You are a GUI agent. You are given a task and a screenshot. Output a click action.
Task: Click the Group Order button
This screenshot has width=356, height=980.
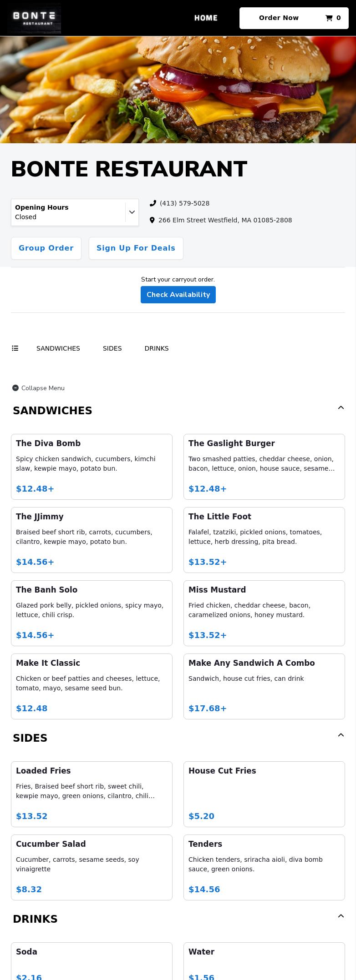pyautogui.click(x=46, y=248)
